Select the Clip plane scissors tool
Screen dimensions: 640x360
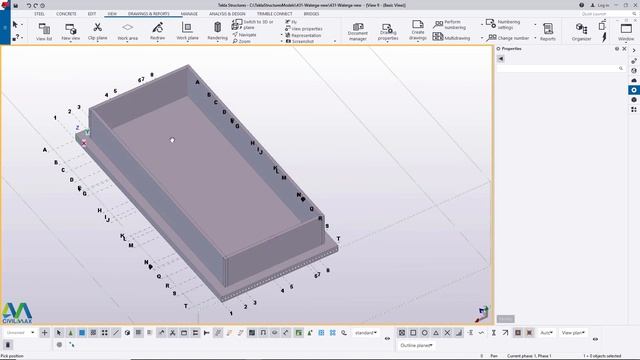tap(98, 31)
